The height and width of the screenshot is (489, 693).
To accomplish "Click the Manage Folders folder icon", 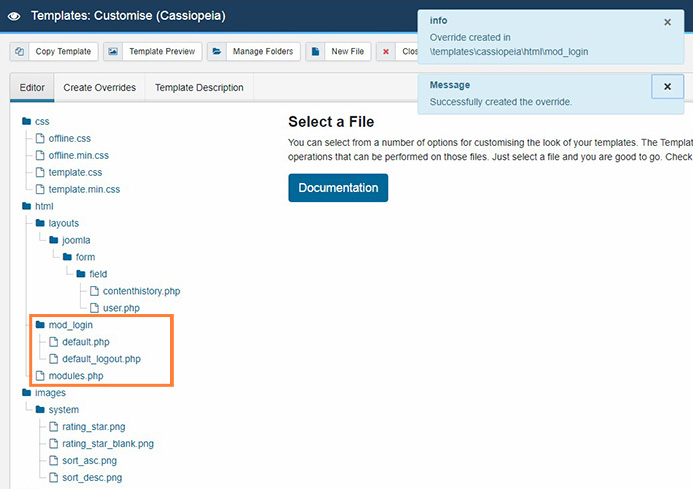I will click(216, 51).
